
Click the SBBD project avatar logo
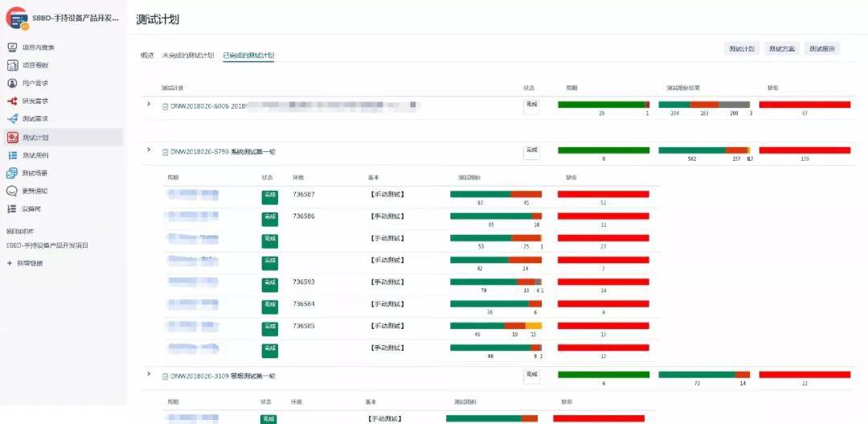tap(16, 18)
